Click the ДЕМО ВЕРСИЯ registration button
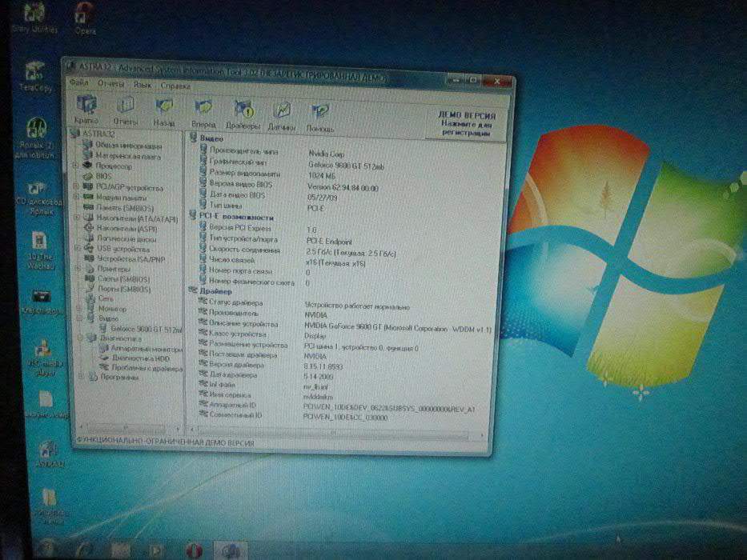The height and width of the screenshot is (560, 747). pyautogui.click(x=467, y=124)
